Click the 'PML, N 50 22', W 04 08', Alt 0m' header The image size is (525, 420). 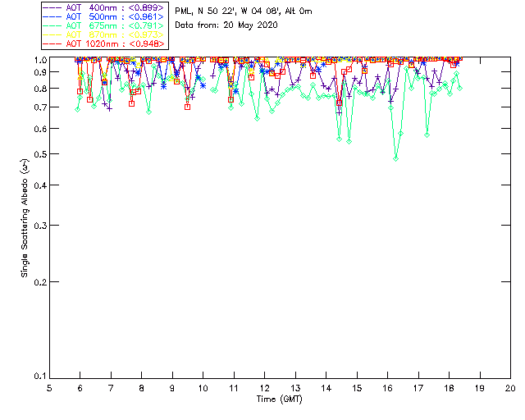tap(244, 11)
